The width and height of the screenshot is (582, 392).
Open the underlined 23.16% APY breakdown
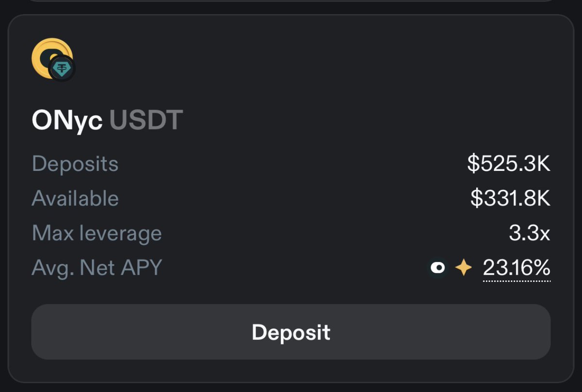pos(517,267)
